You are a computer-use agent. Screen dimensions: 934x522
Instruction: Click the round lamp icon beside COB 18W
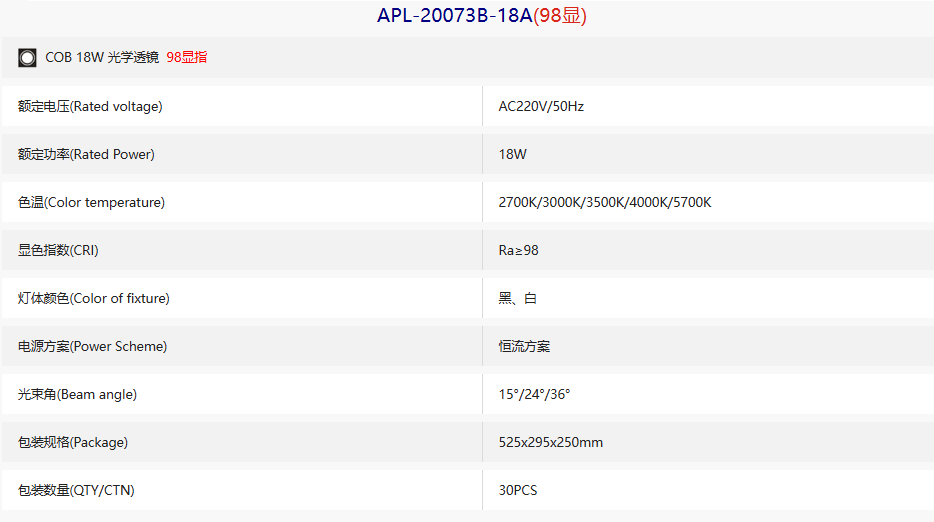pyautogui.click(x=27, y=58)
